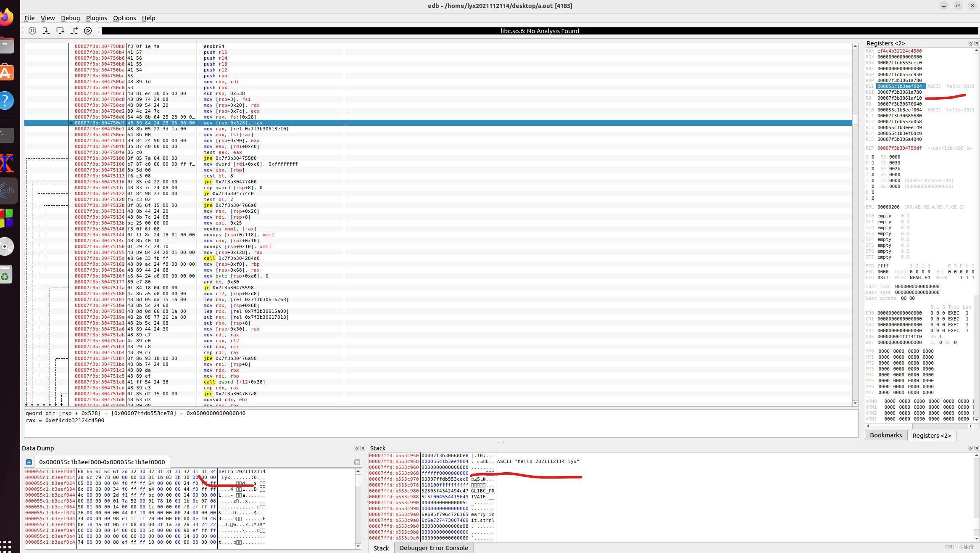Open Files manager from the dock
The height and width of the screenshot is (553, 980).
pos(6,45)
